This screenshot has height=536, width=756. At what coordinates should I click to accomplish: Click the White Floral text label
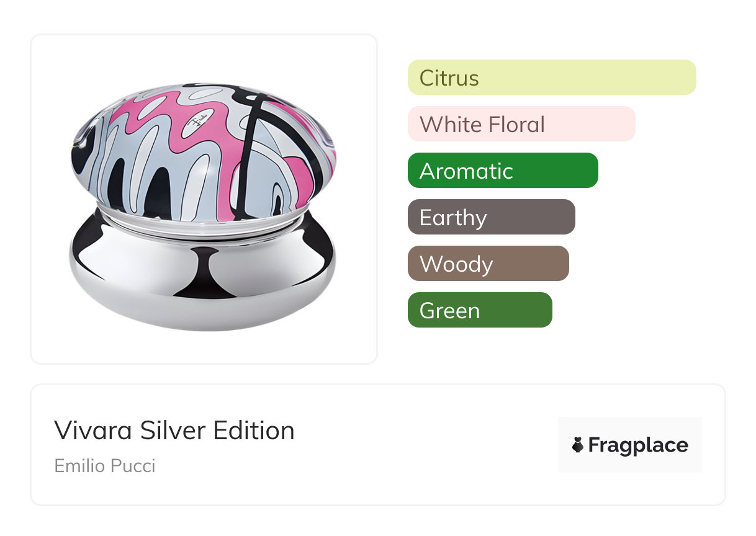(482, 124)
